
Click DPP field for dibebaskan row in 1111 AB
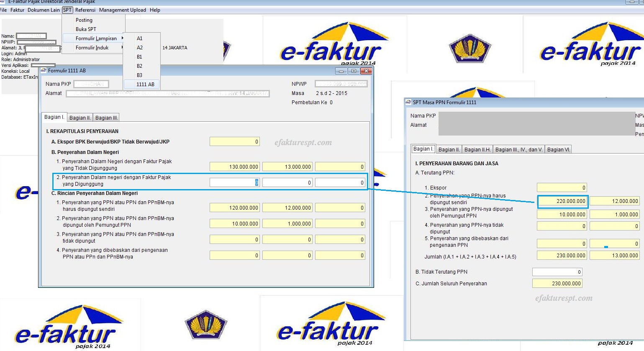(235, 256)
